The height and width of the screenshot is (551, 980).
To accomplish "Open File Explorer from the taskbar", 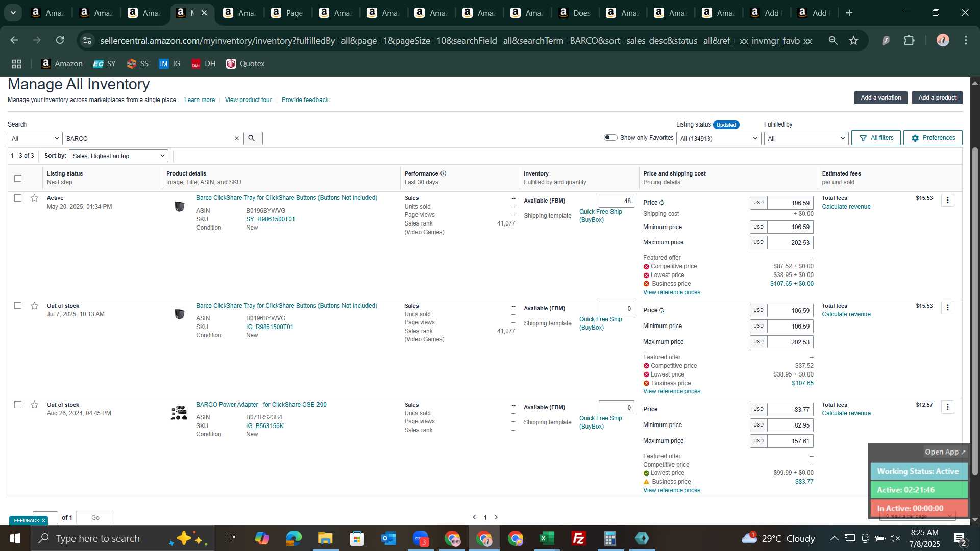I will [325, 538].
